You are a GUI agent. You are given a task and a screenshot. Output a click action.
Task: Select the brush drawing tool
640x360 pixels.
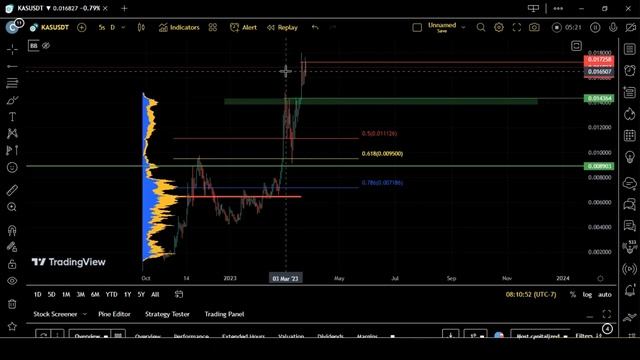(12, 100)
